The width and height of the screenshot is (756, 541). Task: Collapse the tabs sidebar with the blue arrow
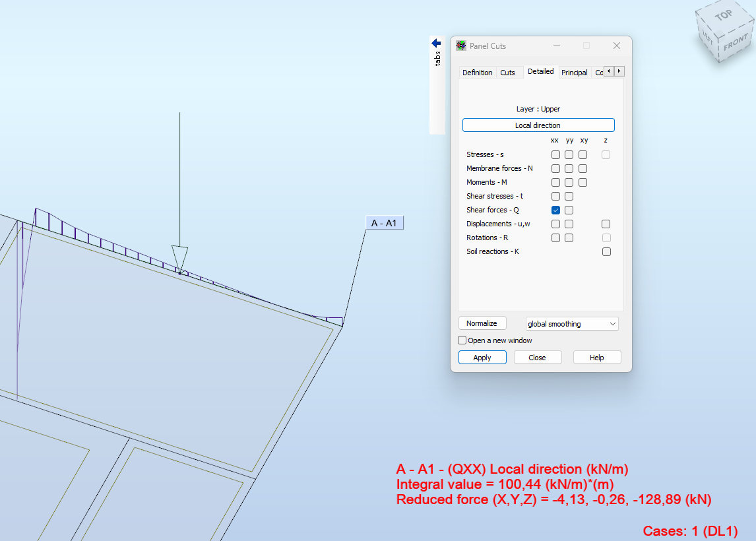pos(435,42)
